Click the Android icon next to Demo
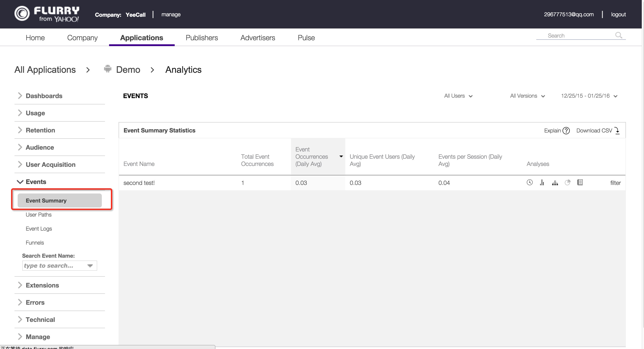This screenshot has height=349, width=644. (107, 69)
